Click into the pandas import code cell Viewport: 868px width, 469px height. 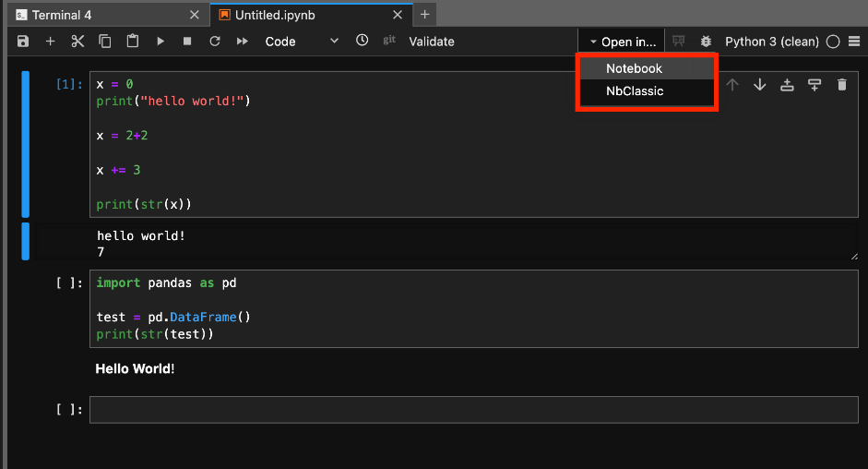click(x=474, y=308)
